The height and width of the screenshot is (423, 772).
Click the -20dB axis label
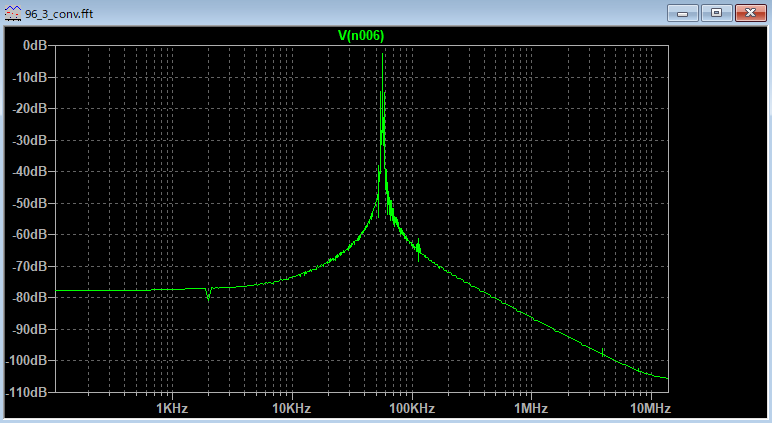click(30, 108)
